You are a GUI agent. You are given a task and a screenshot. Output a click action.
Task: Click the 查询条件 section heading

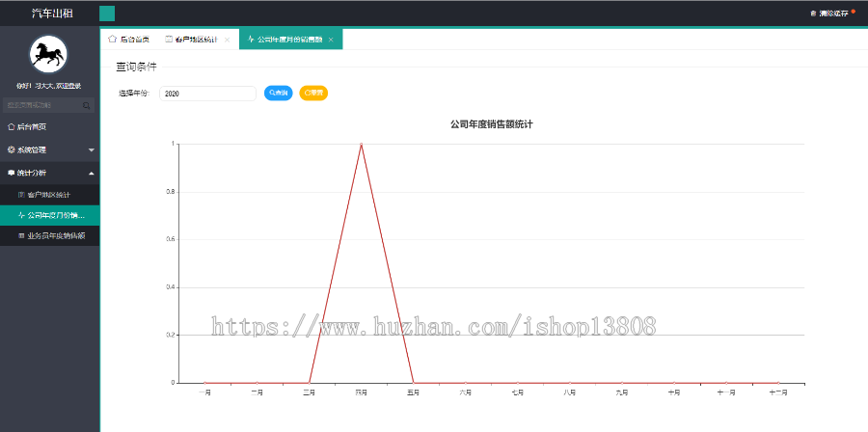pyautogui.click(x=136, y=67)
